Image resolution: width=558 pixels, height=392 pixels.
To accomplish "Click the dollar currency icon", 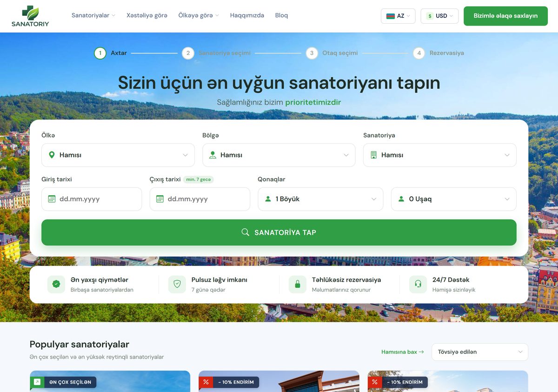I will 430,16.
